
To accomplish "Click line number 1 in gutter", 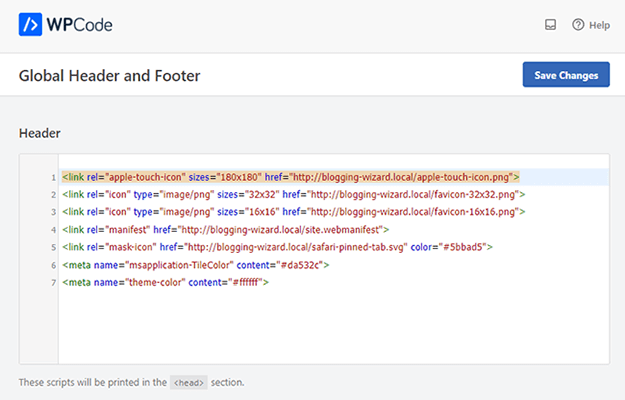I will [52, 178].
